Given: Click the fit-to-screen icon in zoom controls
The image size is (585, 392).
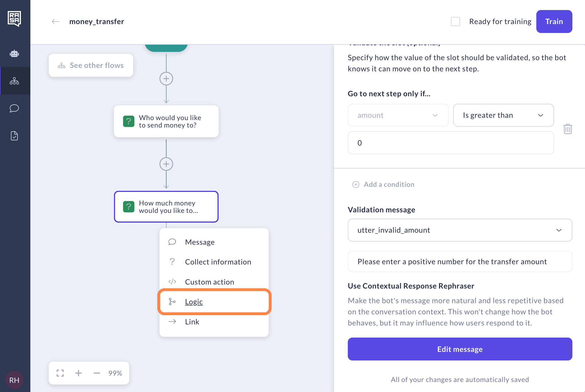Looking at the screenshot, I should point(60,373).
